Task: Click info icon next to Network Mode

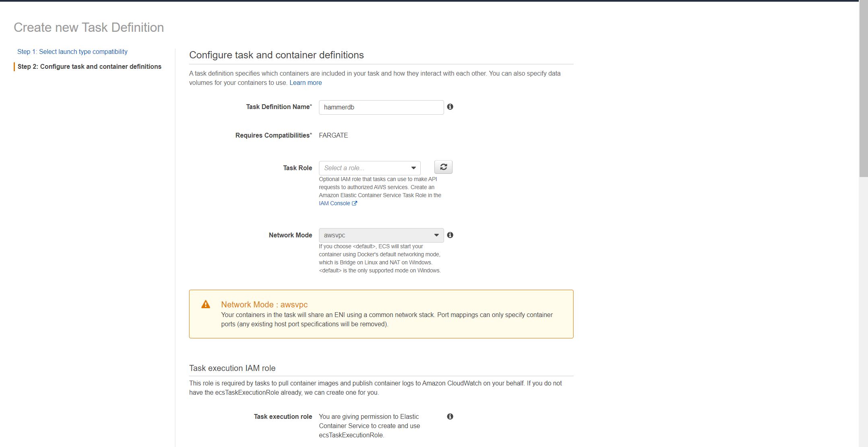Action: (450, 235)
